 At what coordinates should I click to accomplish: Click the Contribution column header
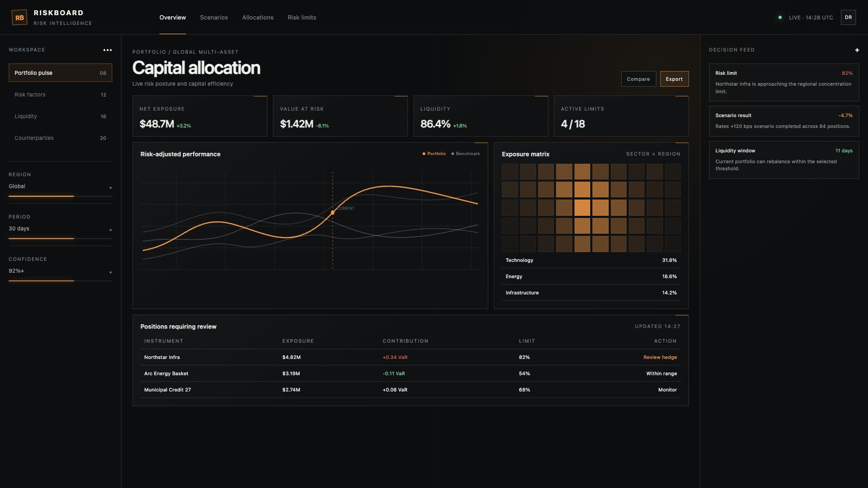[x=405, y=341]
